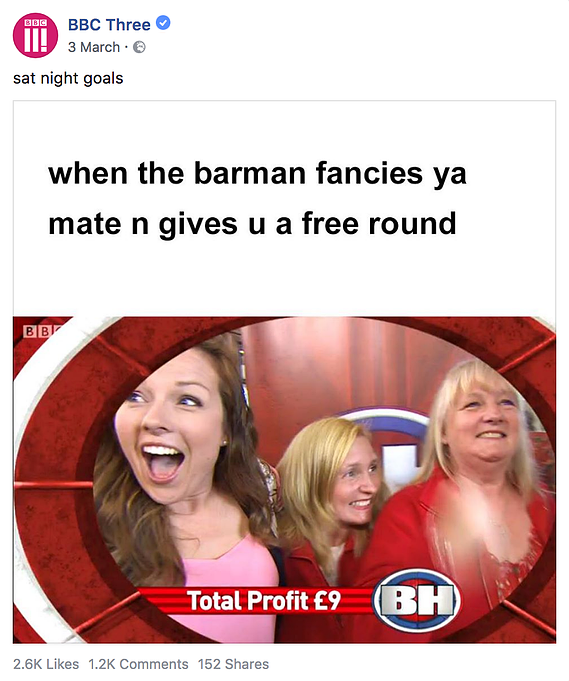The width and height of the screenshot is (569, 681).
Task: Click the BH logo badge in image
Action: 417,600
